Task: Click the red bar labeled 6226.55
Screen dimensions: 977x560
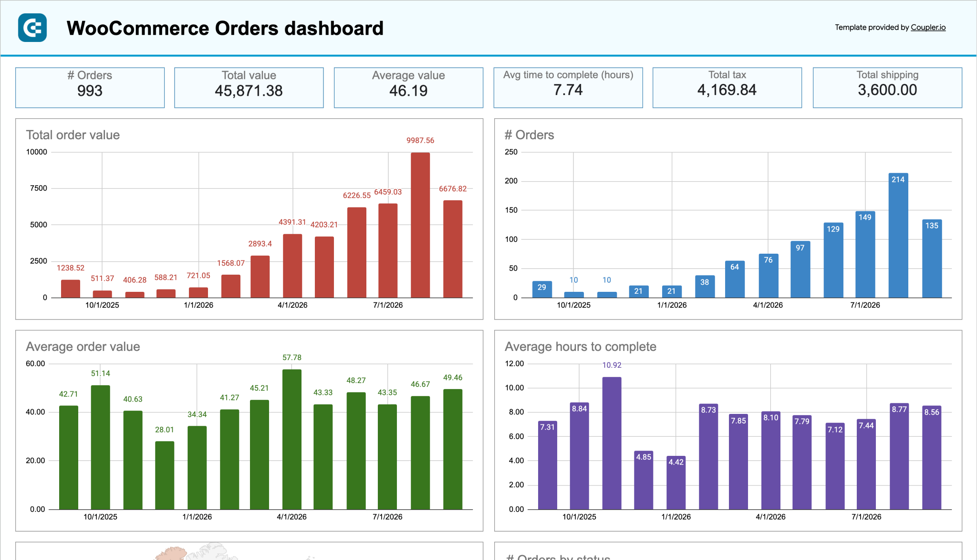Action: [x=357, y=252]
